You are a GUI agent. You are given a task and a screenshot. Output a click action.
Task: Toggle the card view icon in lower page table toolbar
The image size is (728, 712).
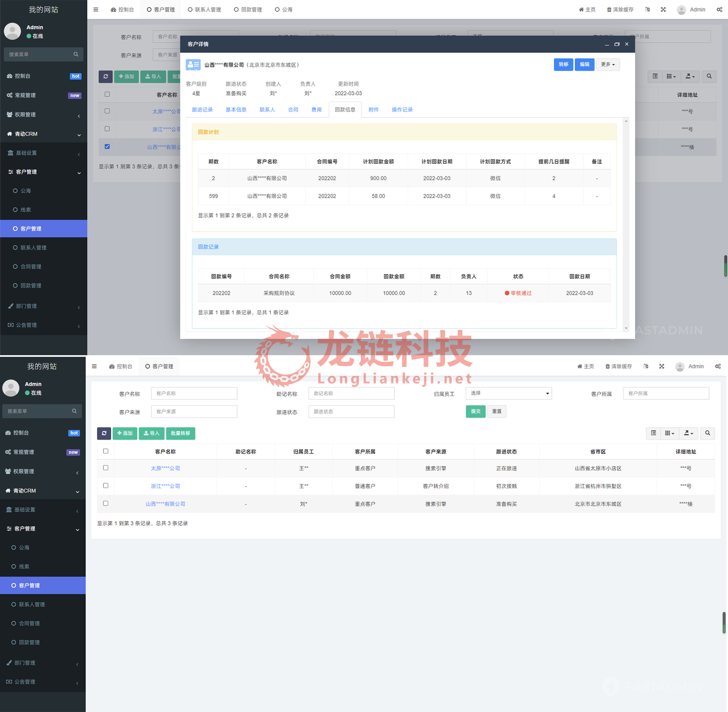[653, 433]
